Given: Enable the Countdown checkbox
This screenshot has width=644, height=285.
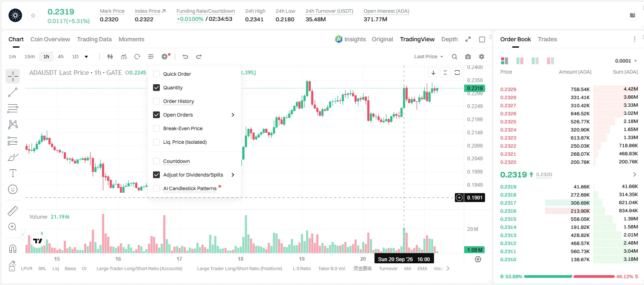Looking at the screenshot, I should pos(156,161).
